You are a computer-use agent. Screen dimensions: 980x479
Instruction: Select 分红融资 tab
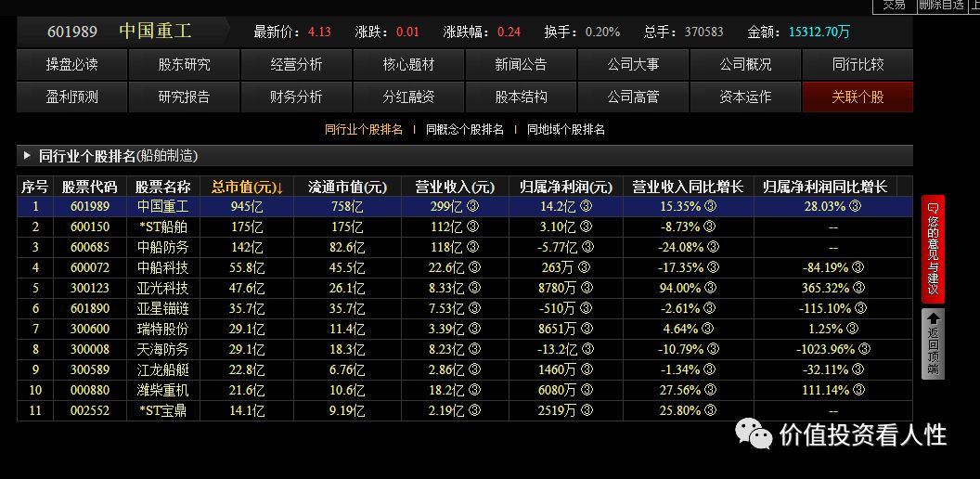click(408, 97)
